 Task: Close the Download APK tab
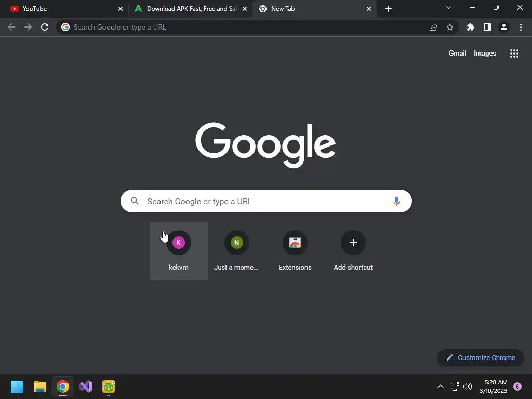245,9
